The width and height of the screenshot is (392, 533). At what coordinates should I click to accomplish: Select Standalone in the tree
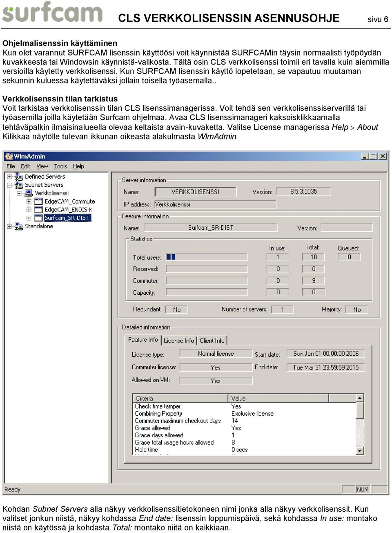(39, 226)
